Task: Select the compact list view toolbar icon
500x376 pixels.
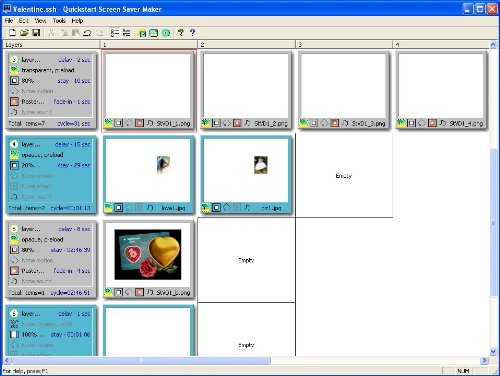Action: [x=127, y=33]
